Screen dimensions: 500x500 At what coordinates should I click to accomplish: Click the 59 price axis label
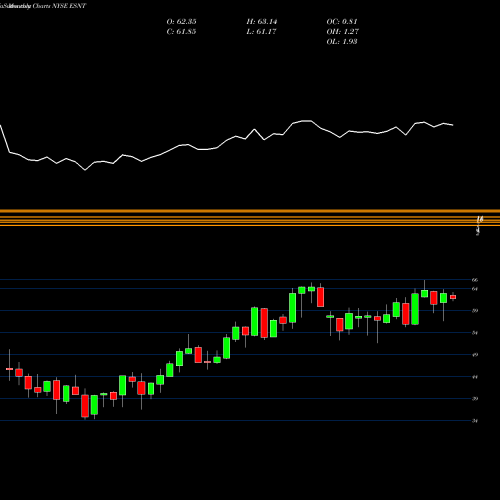point(475,311)
